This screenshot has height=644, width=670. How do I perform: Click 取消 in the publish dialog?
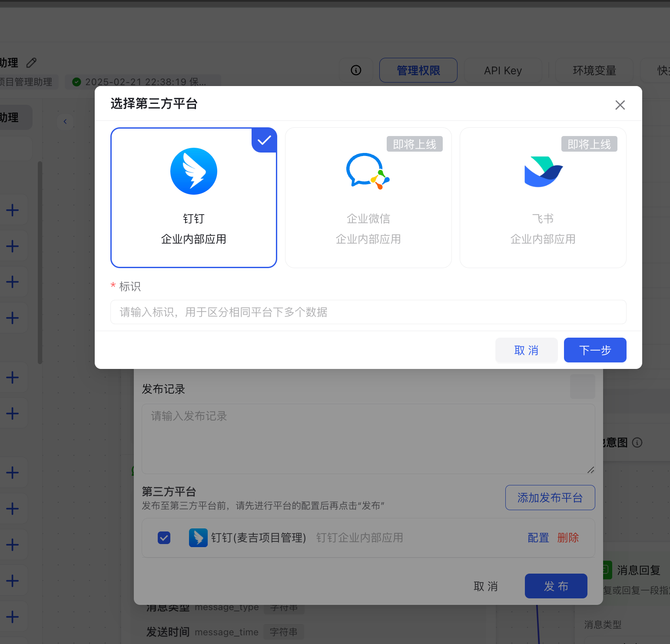pyautogui.click(x=486, y=586)
